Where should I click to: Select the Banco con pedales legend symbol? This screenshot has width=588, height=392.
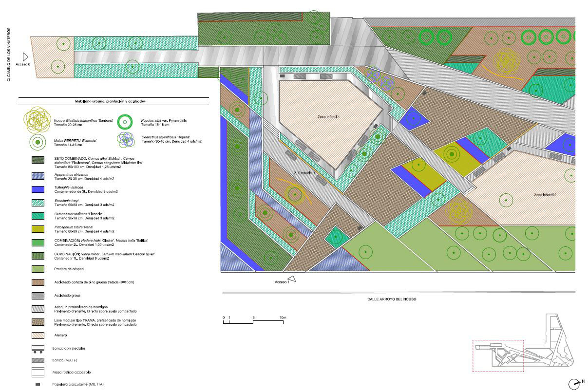(38, 349)
